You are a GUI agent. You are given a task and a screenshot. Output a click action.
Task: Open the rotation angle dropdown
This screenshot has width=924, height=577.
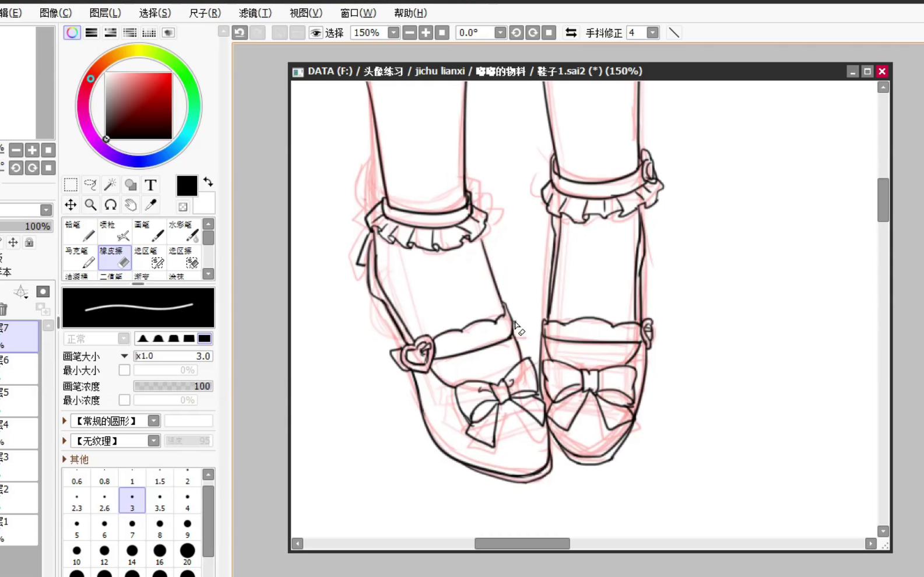point(500,33)
